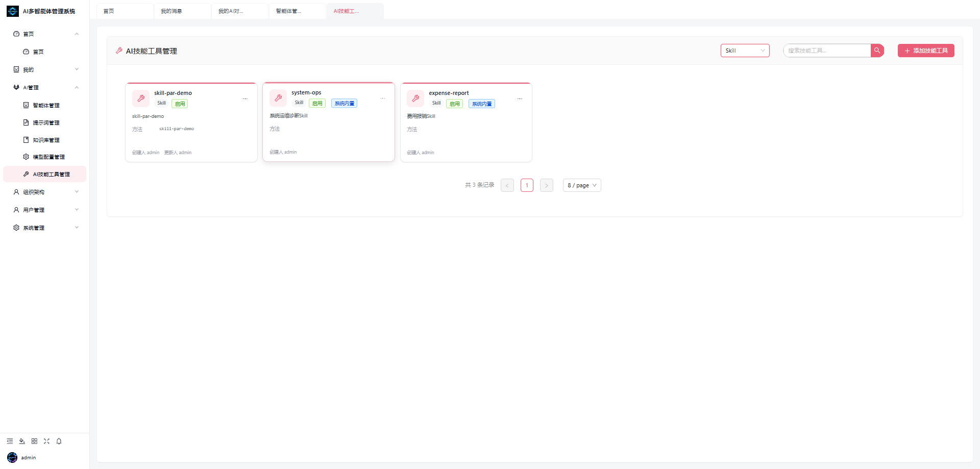Viewport: 980px width, 469px height.
Task: Go to previous page arrow in pagination
Action: (x=507, y=185)
